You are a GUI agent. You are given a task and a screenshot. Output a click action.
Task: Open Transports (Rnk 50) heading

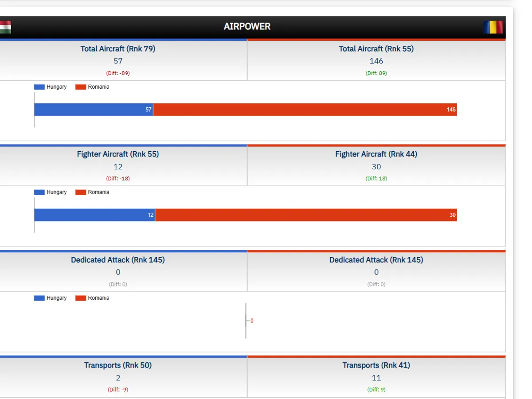pos(118,365)
